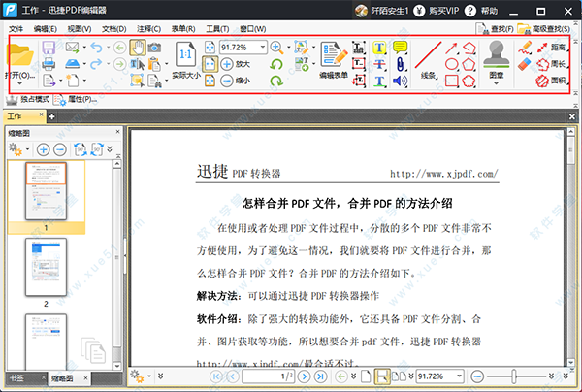Toggle Actual Size (实际大小) view
The height and width of the screenshot is (392, 582).
point(182,62)
